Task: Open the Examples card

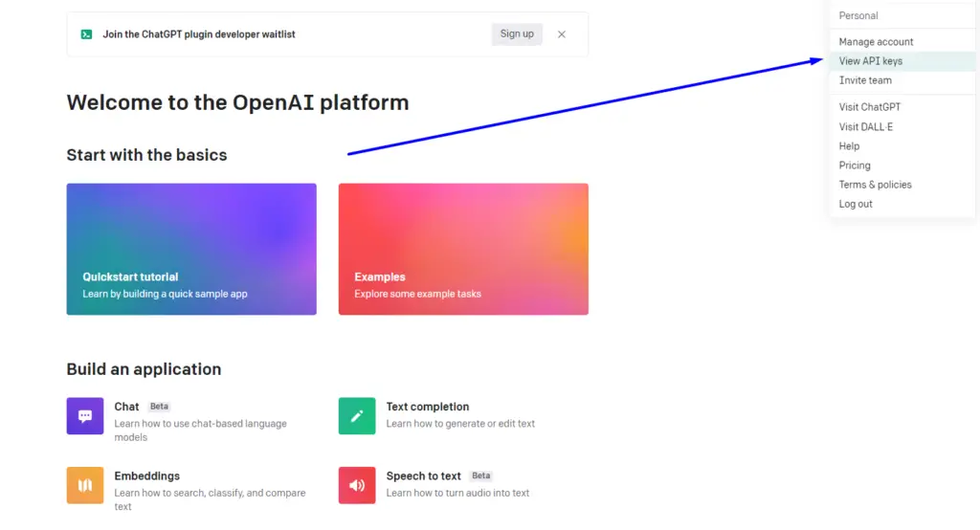Action: pyautogui.click(x=463, y=249)
